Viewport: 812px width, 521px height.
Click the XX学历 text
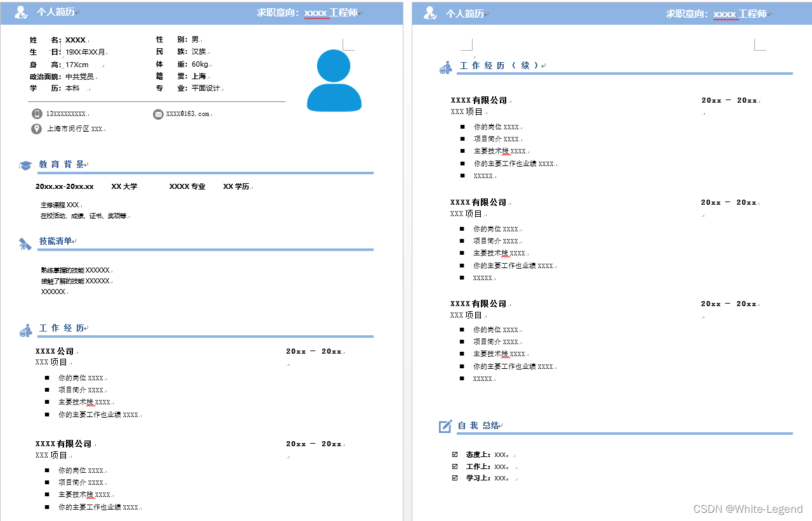[237, 187]
